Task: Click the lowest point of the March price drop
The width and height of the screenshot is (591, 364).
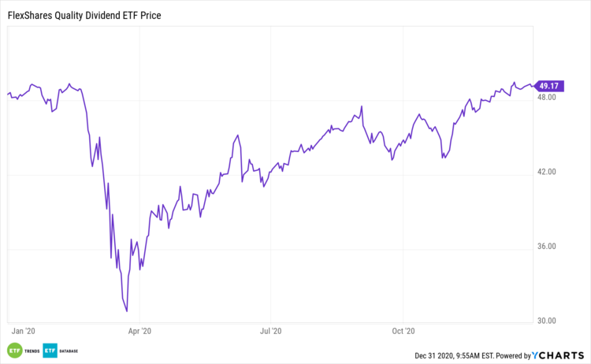Action: [127, 311]
